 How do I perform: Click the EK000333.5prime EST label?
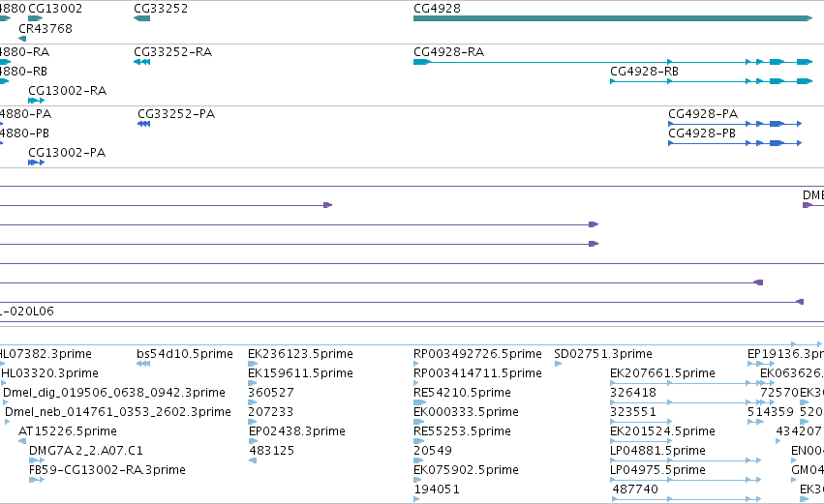point(466,412)
